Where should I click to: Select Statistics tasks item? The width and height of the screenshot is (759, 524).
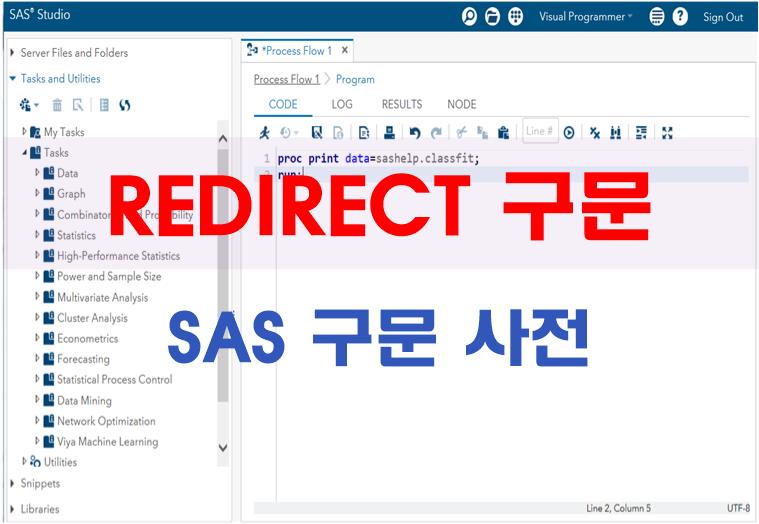coord(76,235)
